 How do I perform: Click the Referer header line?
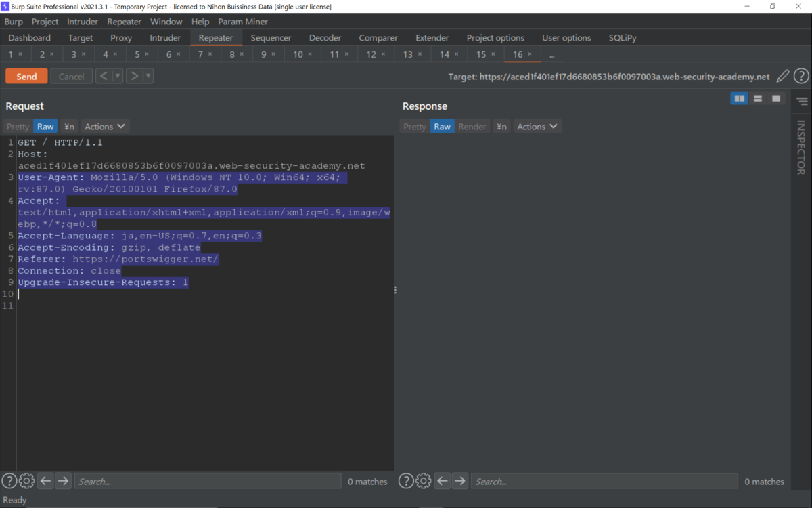click(x=118, y=259)
